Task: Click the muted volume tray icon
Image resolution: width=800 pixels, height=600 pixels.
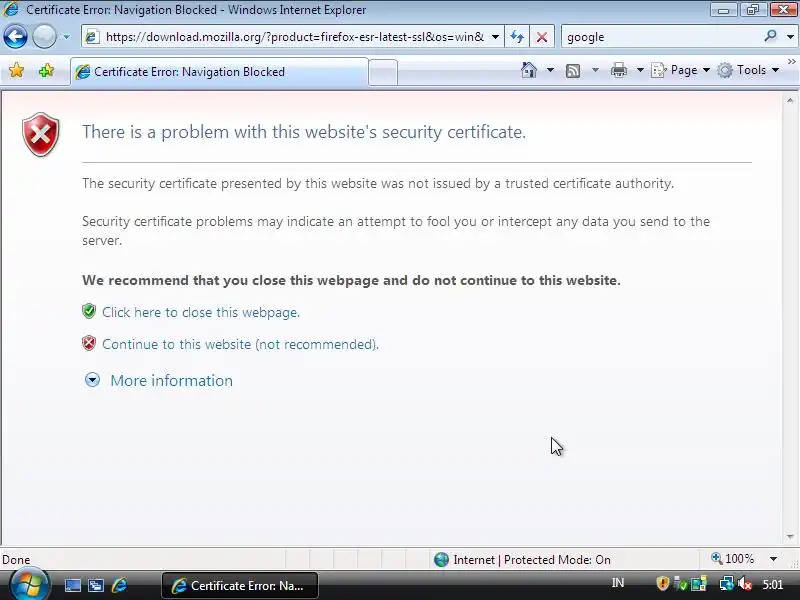Action: (x=745, y=584)
